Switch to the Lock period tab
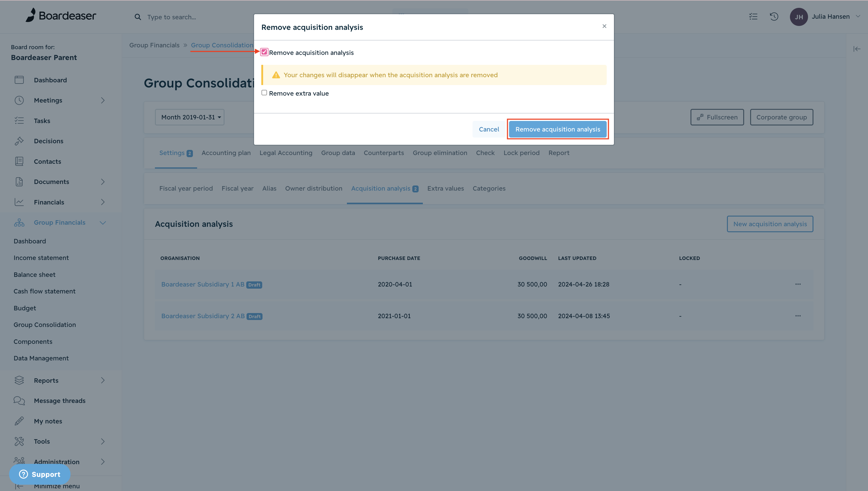The width and height of the screenshot is (868, 491). 521,153
